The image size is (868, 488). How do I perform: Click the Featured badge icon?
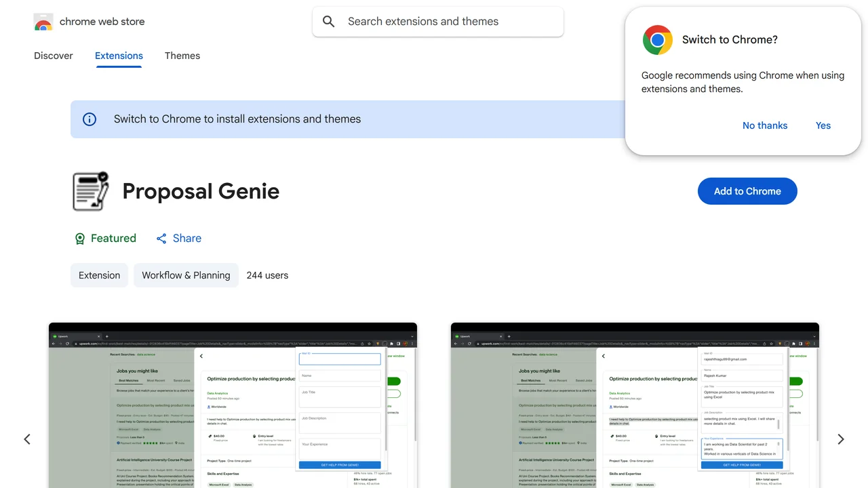pos(80,239)
